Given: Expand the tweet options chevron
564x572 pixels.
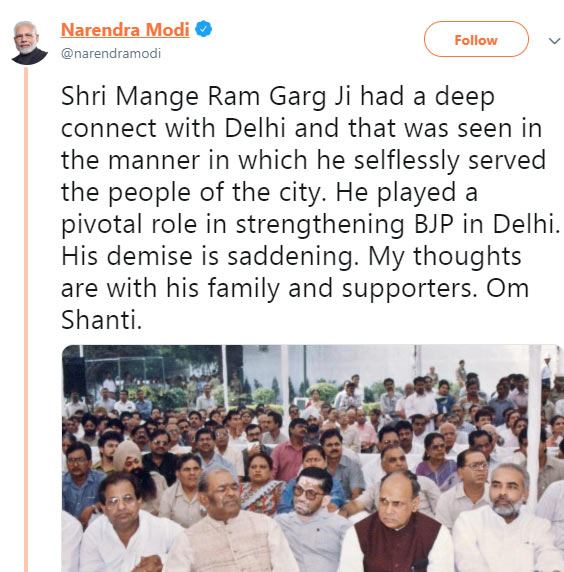Looking at the screenshot, I should click(554, 40).
